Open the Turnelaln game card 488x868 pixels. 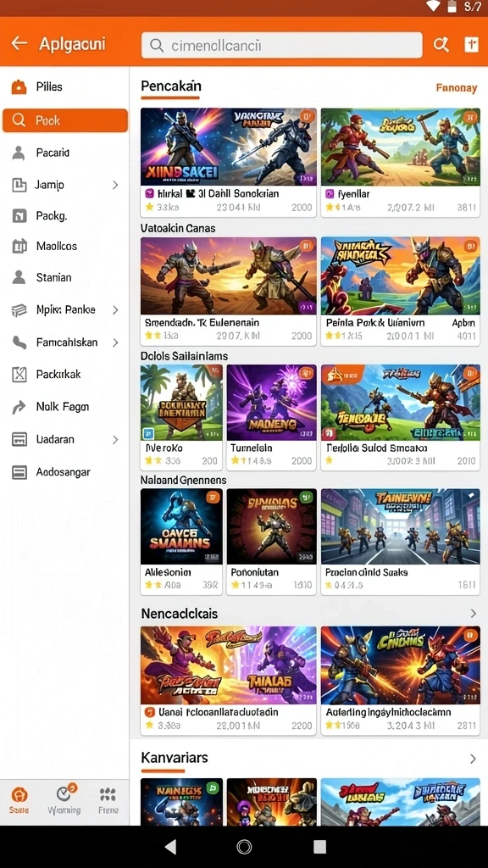point(272,417)
